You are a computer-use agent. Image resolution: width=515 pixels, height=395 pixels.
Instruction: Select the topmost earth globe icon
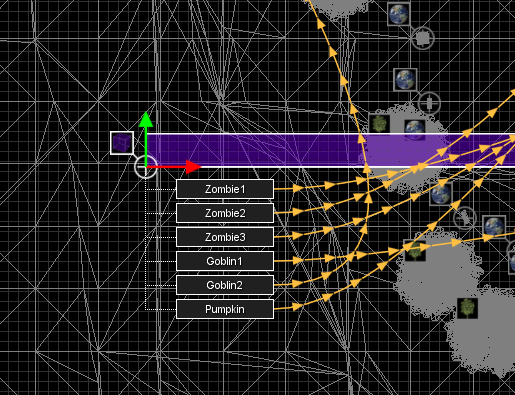click(399, 14)
